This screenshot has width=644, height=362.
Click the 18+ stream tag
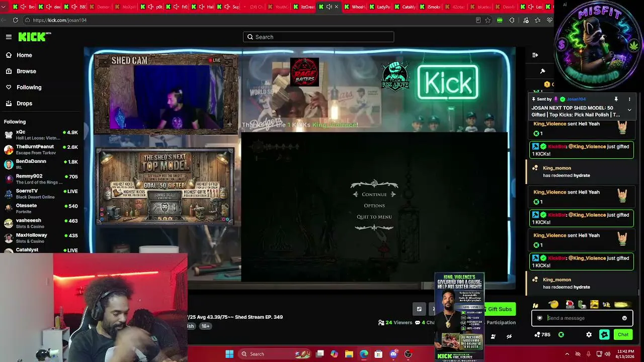pos(205,326)
